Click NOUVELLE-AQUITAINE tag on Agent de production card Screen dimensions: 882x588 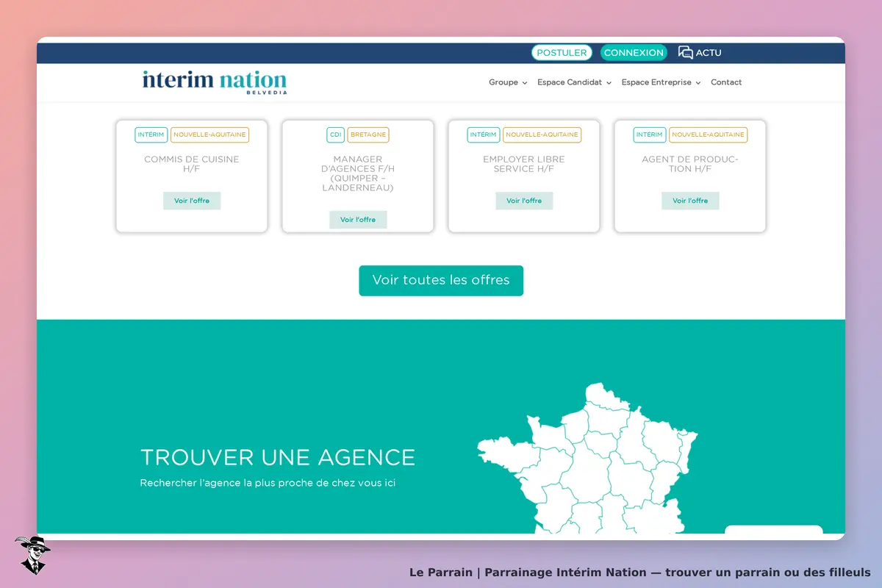coord(708,135)
